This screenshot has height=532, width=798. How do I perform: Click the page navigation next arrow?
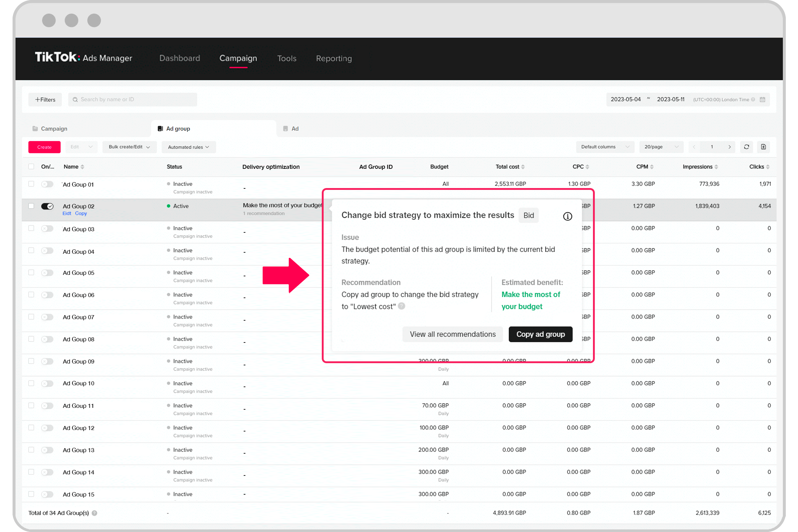[729, 147]
